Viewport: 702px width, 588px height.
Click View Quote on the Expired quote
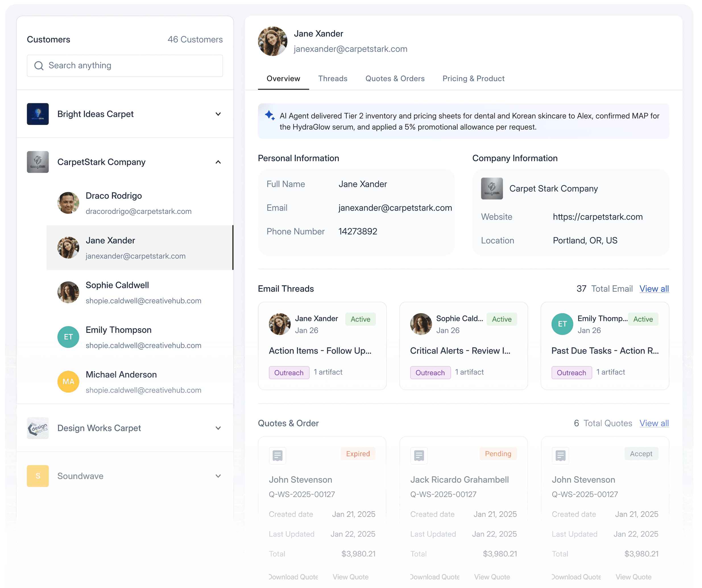(350, 577)
